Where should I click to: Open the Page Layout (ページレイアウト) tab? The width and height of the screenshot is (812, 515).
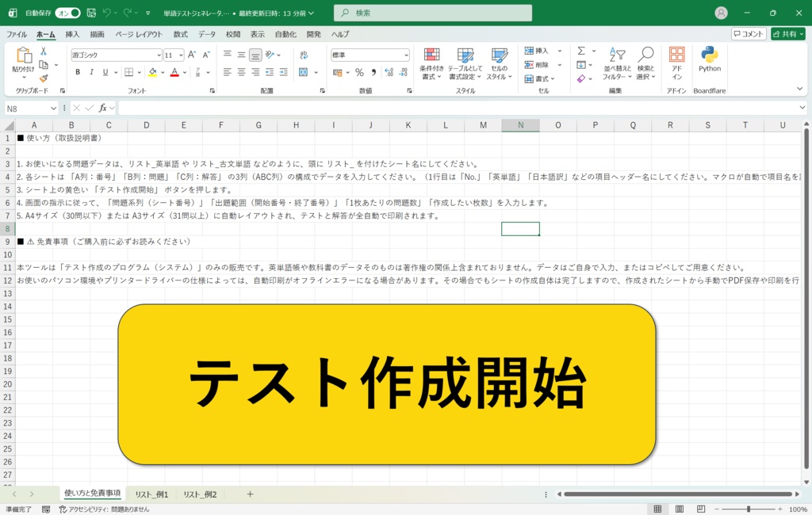[139, 34]
